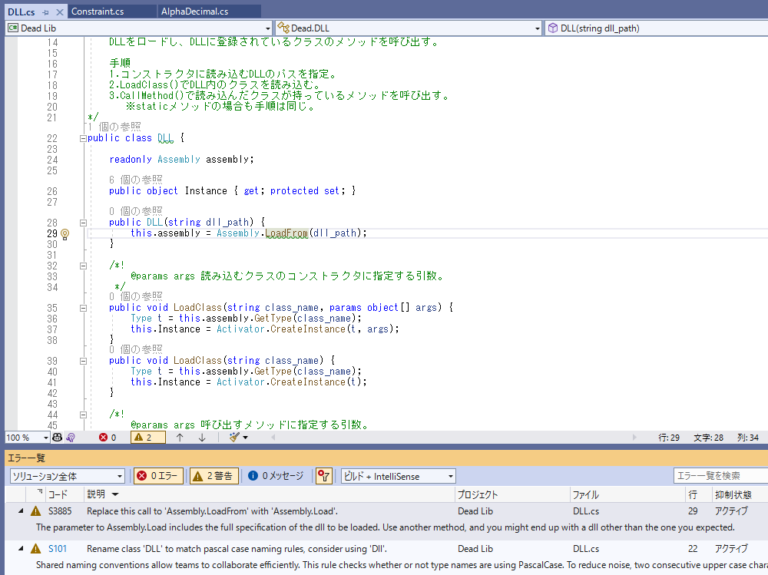Viewport: 768px width, 575px height.
Task: Sort the error list by ファイル column
Action: (586, 495)
